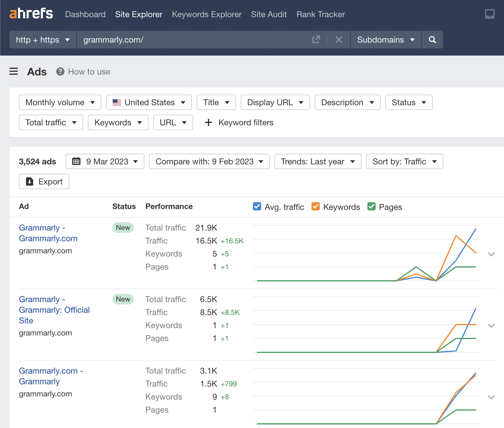Image resolution: width=504 pixels, height=428 pixels.
Task: Expand details for the first Grammarly ad
Action: (491, 254)
